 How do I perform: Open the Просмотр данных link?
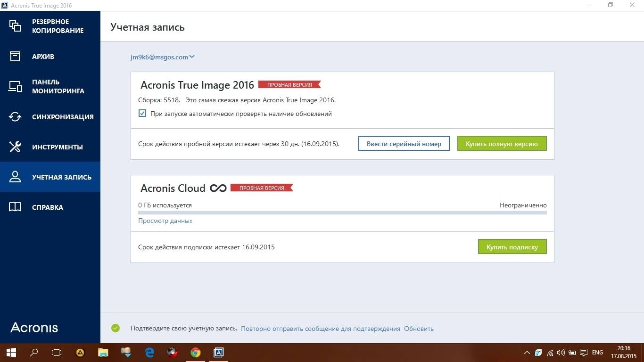coord(165,221)
